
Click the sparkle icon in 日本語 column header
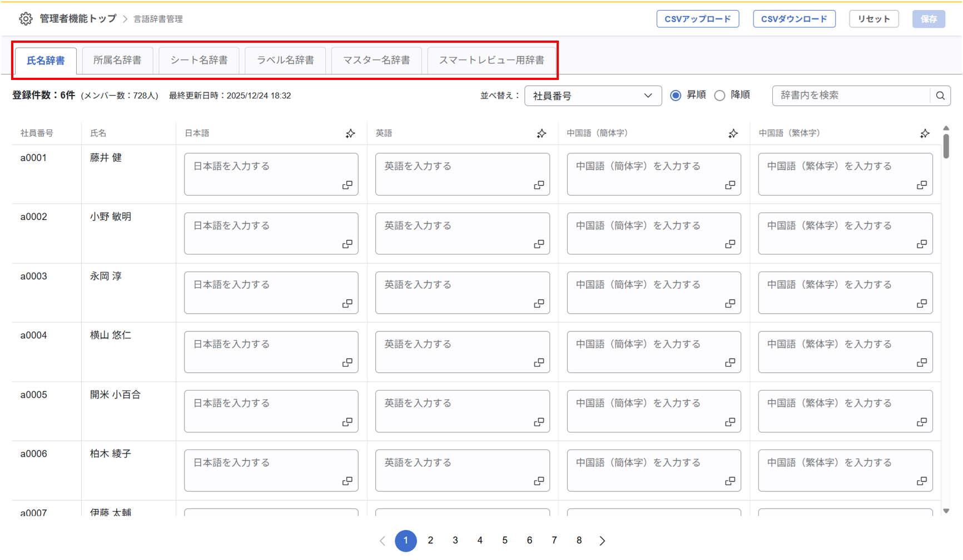tap(350, 133)
